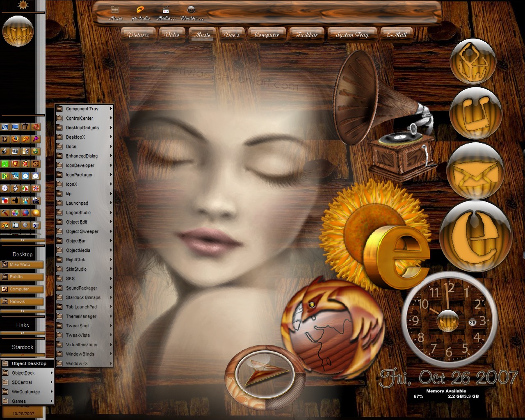Expand the ObjectDock submenu arrow
Viewport: 525px width, 420px height.
(51, 373)
